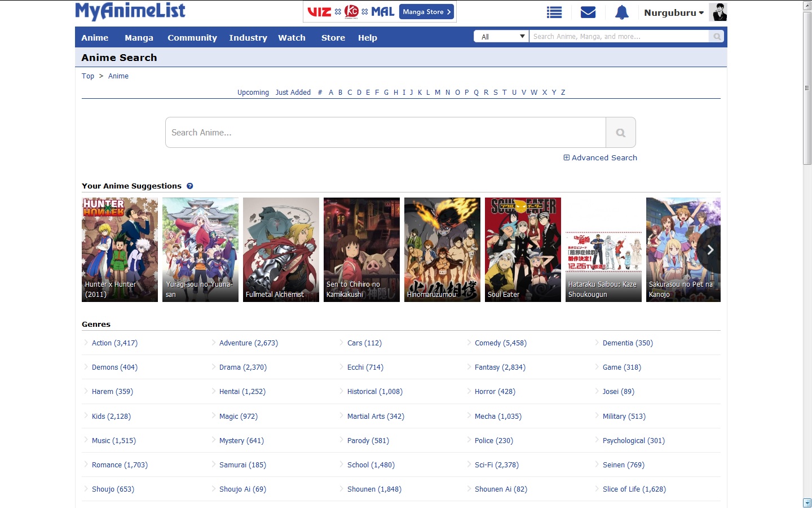Select the Fantasy genre link
812x508 pixels.
click(x=500, y=367)
